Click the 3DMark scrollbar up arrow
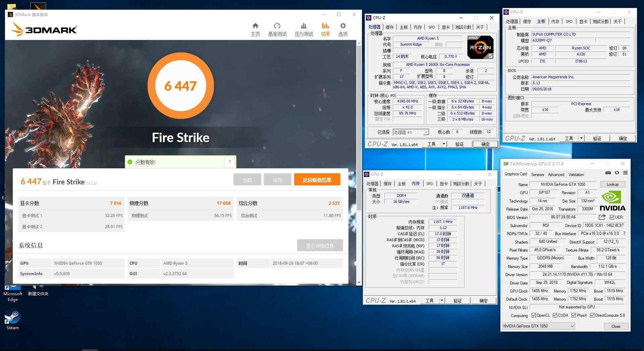This screenshot has width=644, height=351. pos(359,43)
